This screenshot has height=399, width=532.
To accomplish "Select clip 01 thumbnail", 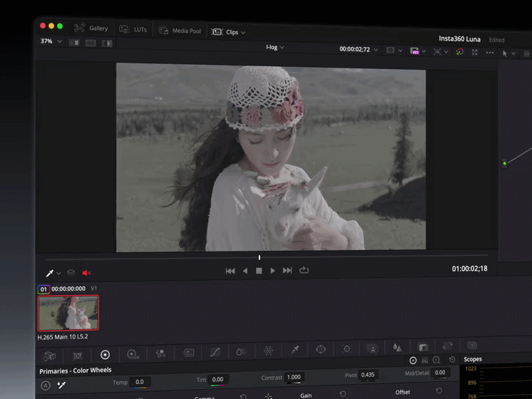I will 68,313.
